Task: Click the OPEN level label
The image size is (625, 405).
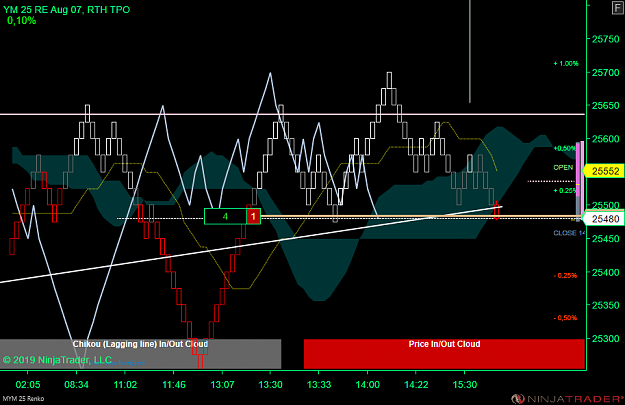Action: click(563, 167)
